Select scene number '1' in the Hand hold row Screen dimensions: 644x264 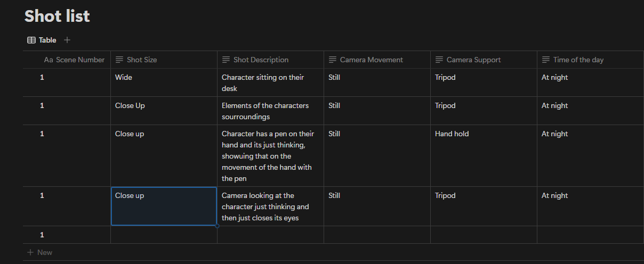click(67, 155)
